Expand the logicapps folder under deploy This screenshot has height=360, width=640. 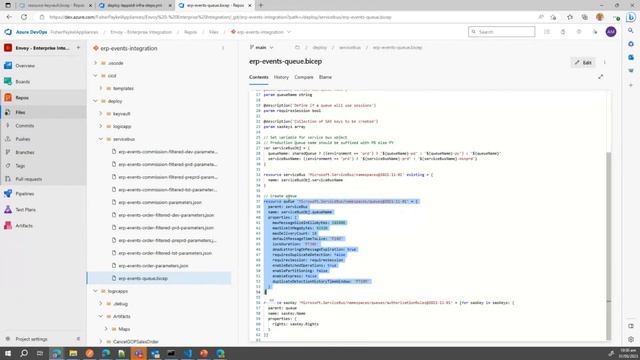[101, 126]
